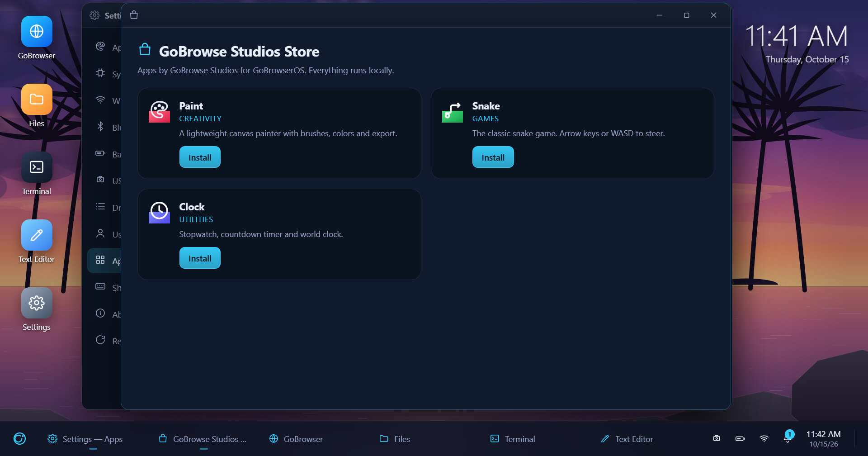Select the palette icon item in Settings sidebar

coord(104,47)
